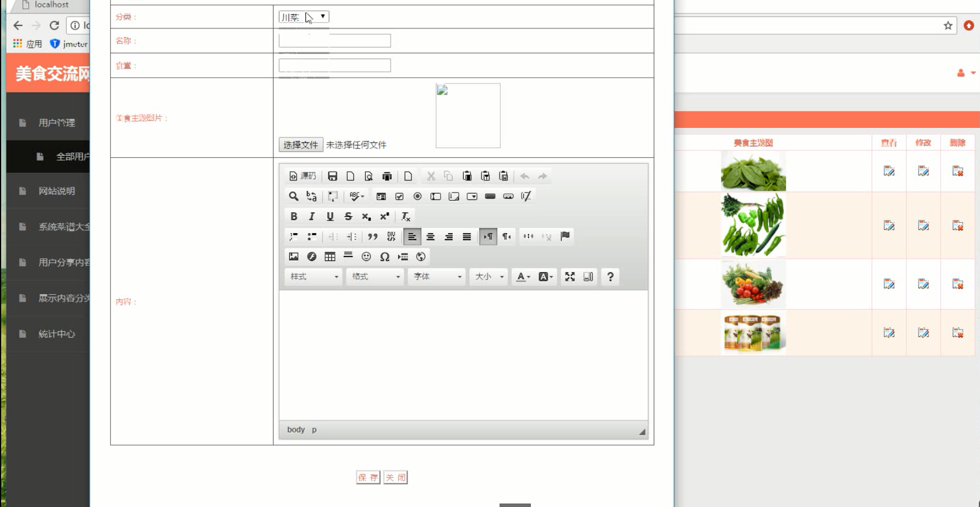980x507 pixels.
Task: Print the editor content with the printer icon
Action: [387, 176]
